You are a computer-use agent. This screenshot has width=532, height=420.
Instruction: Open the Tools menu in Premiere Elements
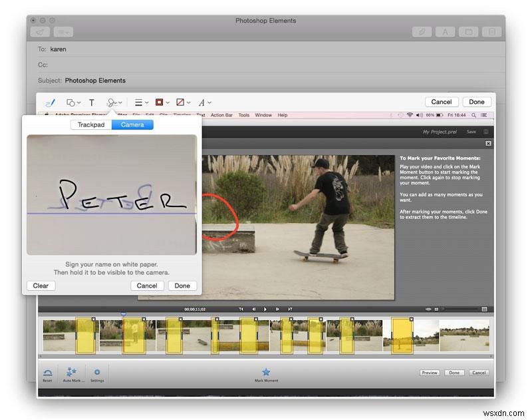[x=243, y=114]
